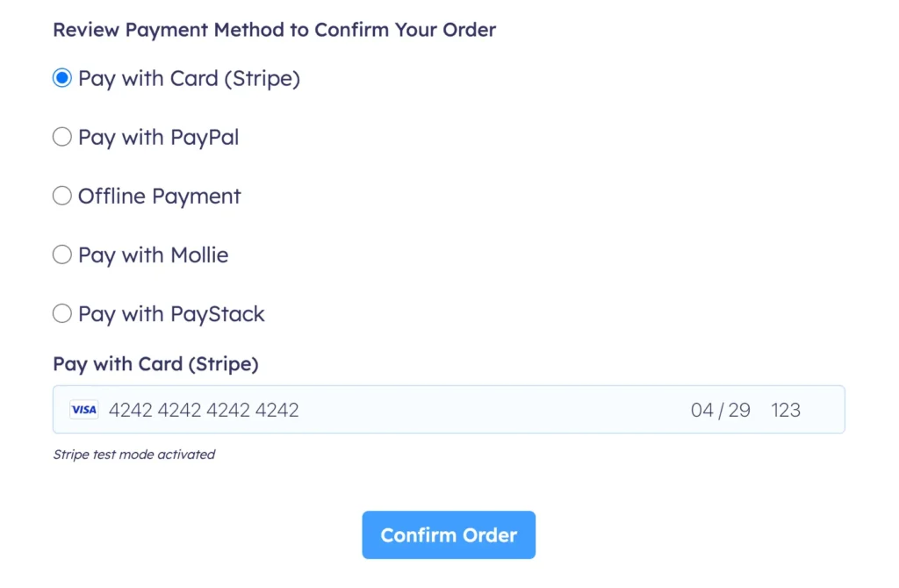Choose Pay with PayPal payment method
The image size is (899, 588).
61,136
